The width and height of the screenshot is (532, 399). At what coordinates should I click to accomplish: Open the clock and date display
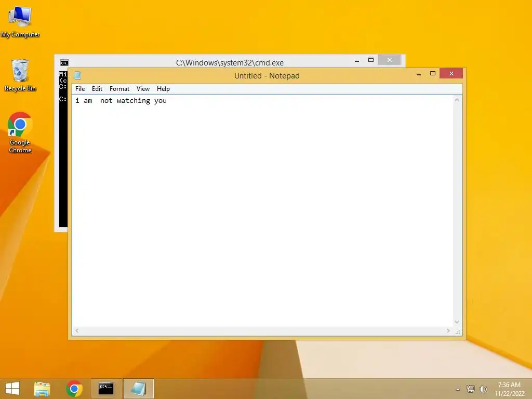tap(509, 389)
